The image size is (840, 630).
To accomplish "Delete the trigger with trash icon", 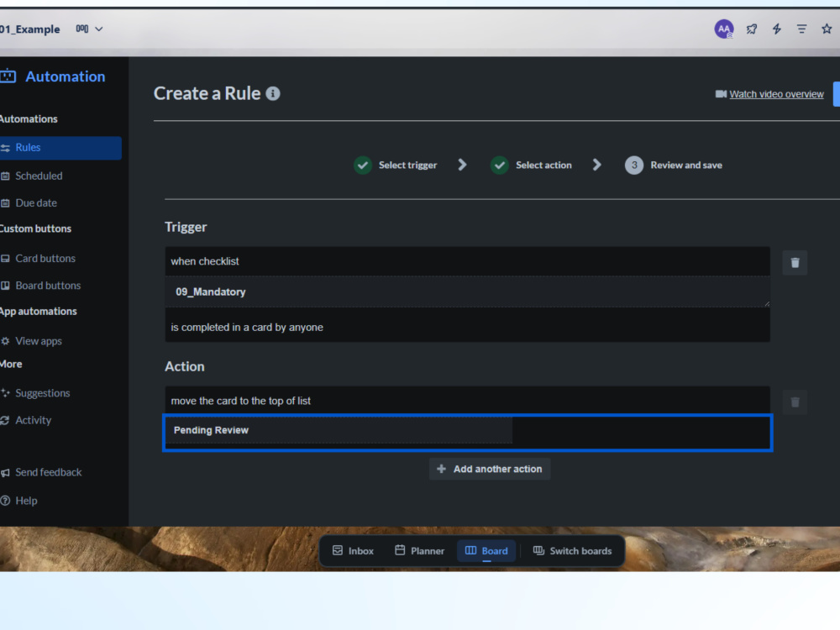I will coord(795,262).
